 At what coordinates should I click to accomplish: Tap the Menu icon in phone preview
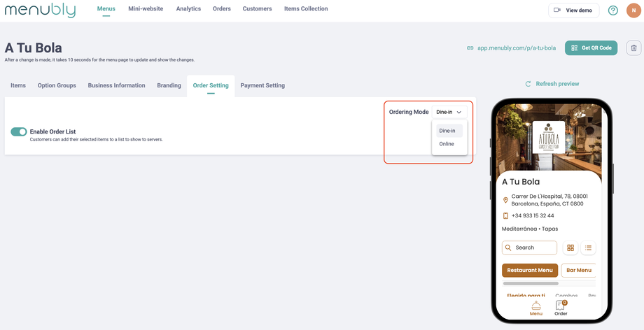click(x=535, y=308)
